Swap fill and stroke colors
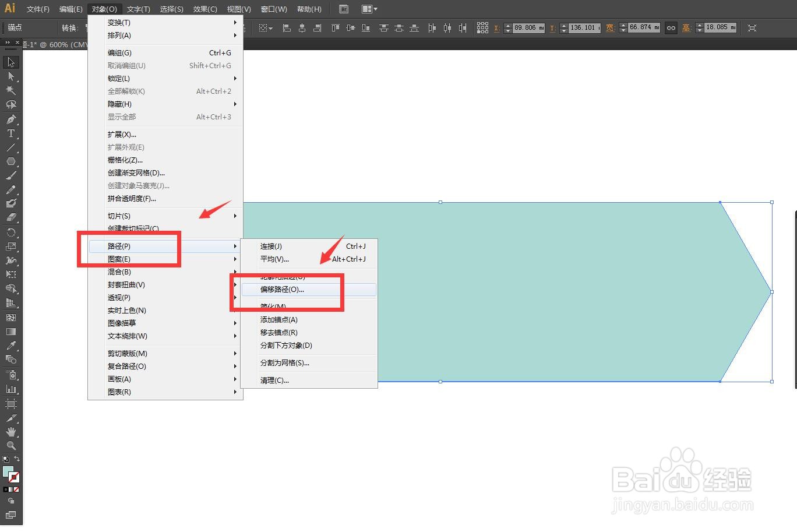 (x=17, y=459)
